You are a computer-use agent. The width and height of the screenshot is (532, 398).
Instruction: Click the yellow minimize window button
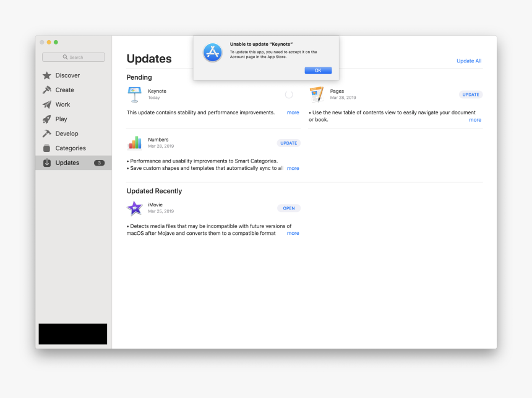pyautogui.click(x=49, y=43)
